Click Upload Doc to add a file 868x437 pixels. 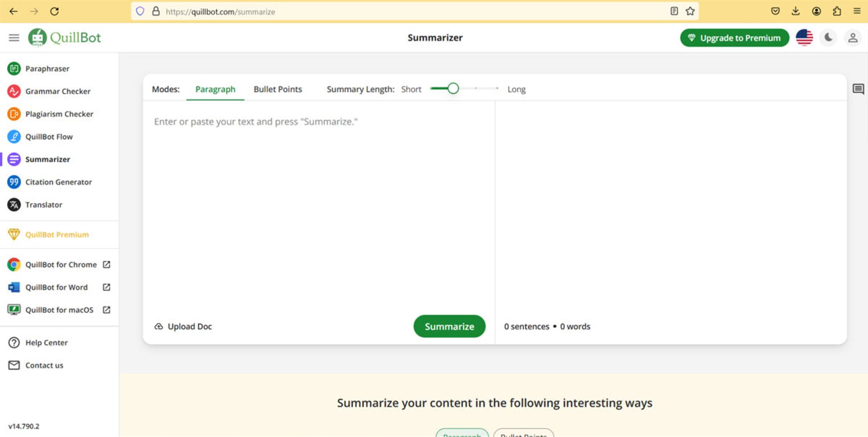(x=184, y=327)
